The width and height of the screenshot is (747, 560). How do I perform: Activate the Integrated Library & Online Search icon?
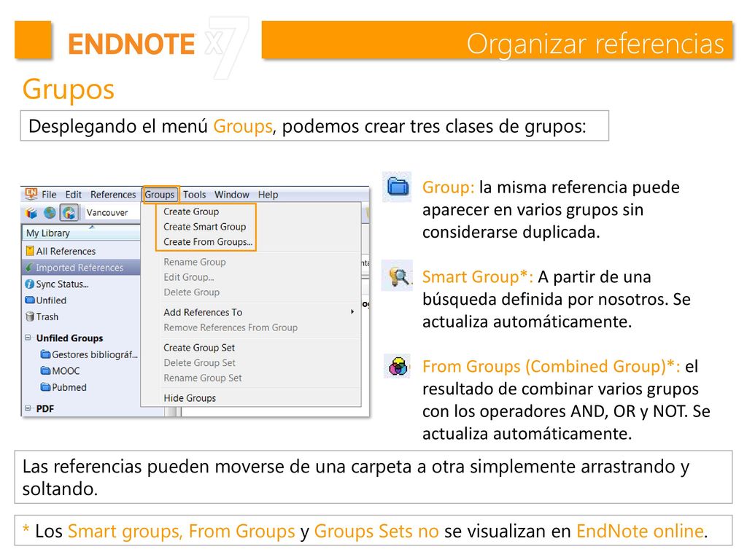[69, 212]
